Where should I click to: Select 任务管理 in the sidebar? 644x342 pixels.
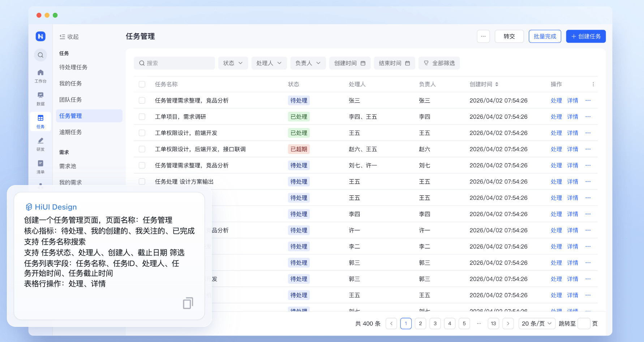[x=89, y=116]
